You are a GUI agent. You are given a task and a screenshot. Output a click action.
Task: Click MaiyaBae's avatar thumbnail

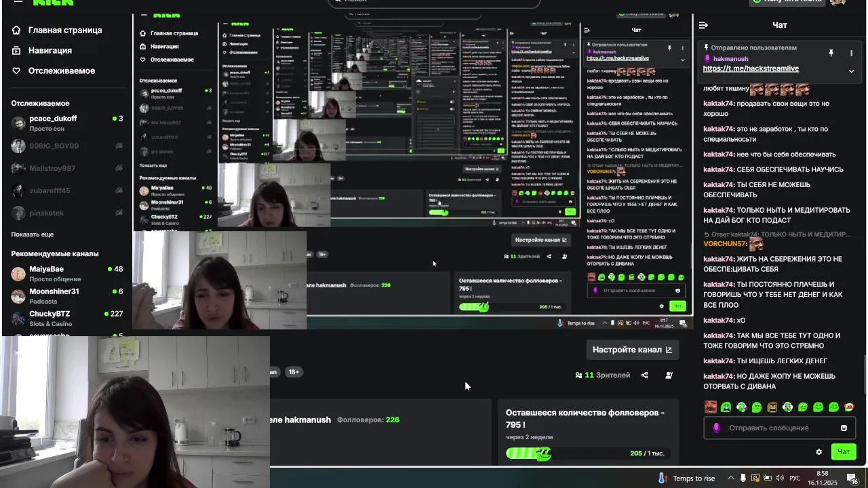[x=18, y=274]
